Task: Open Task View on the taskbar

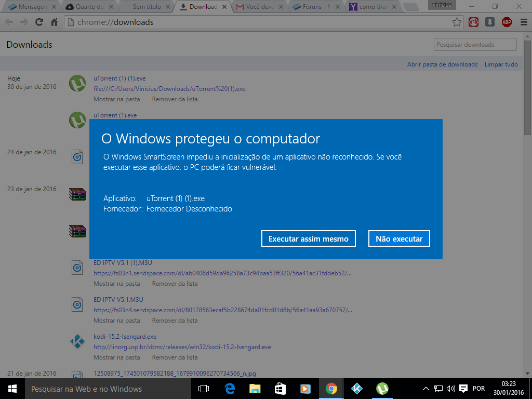Action: 204,389
